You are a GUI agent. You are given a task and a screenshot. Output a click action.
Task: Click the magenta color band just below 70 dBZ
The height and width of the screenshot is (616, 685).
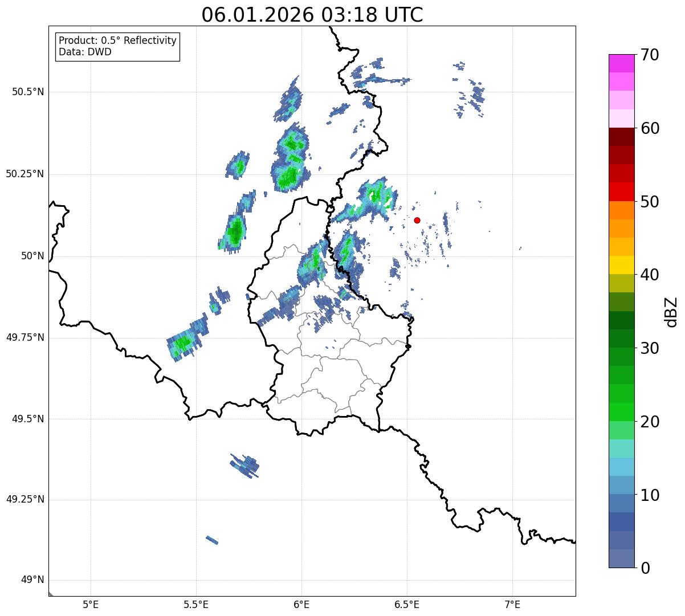[621, 63]
